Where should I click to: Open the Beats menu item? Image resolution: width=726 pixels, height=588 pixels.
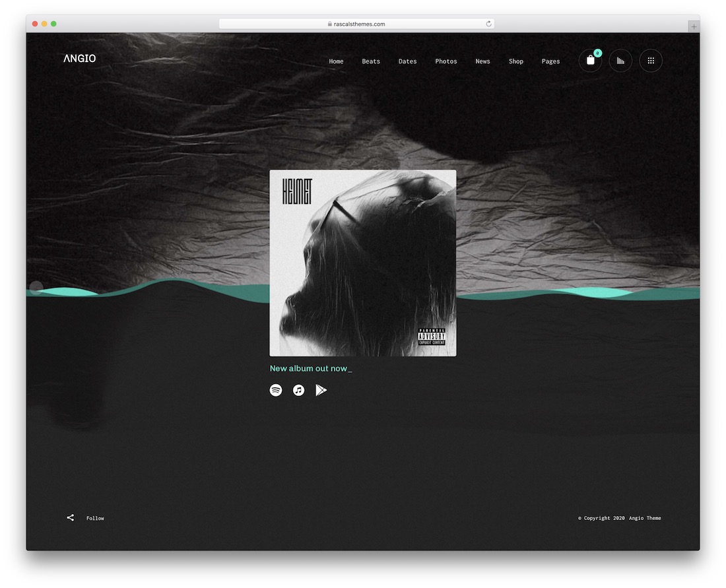tap(371, 61)
